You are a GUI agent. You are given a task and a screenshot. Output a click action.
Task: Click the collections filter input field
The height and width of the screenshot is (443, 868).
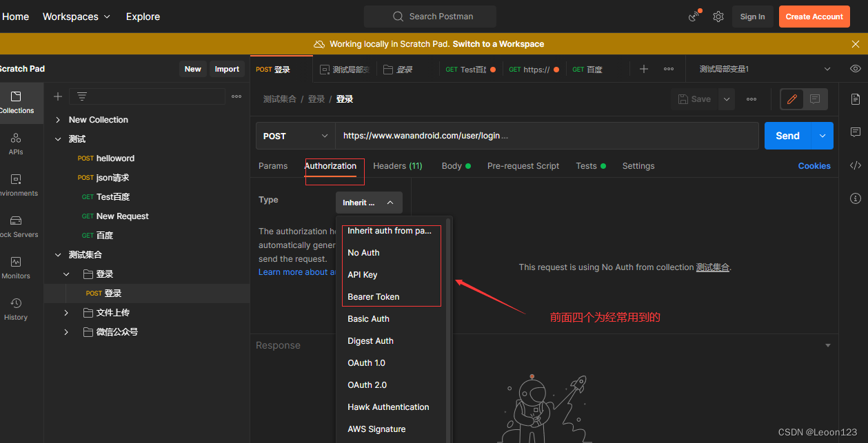coord(147,96)
